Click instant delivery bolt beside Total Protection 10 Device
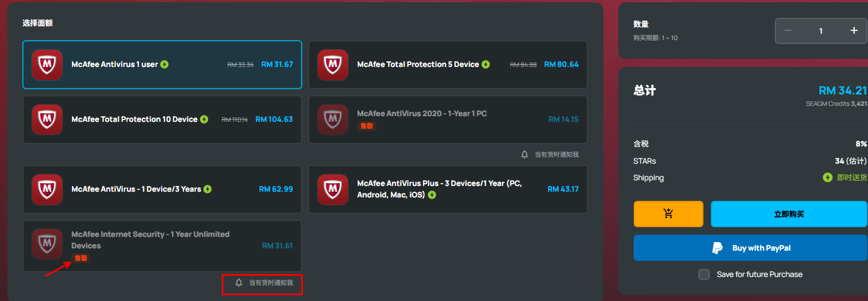This screenshot has width=868, height=301. click(x=204, y=120)
